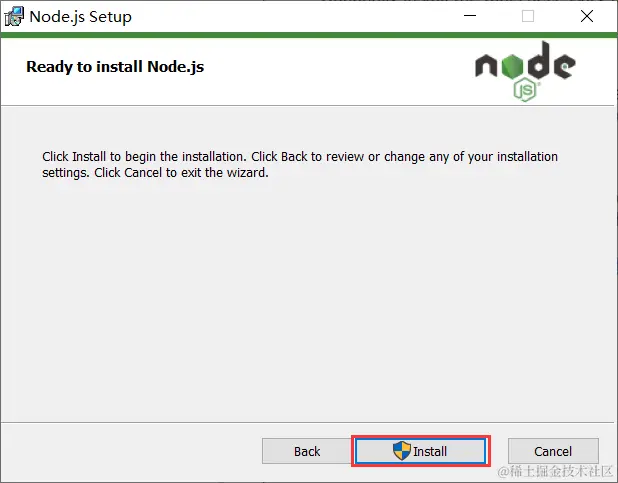The height and width of the screenshot is (483, 618).
Task: Click blank footer area left of Back button
Action: point(130,451)
